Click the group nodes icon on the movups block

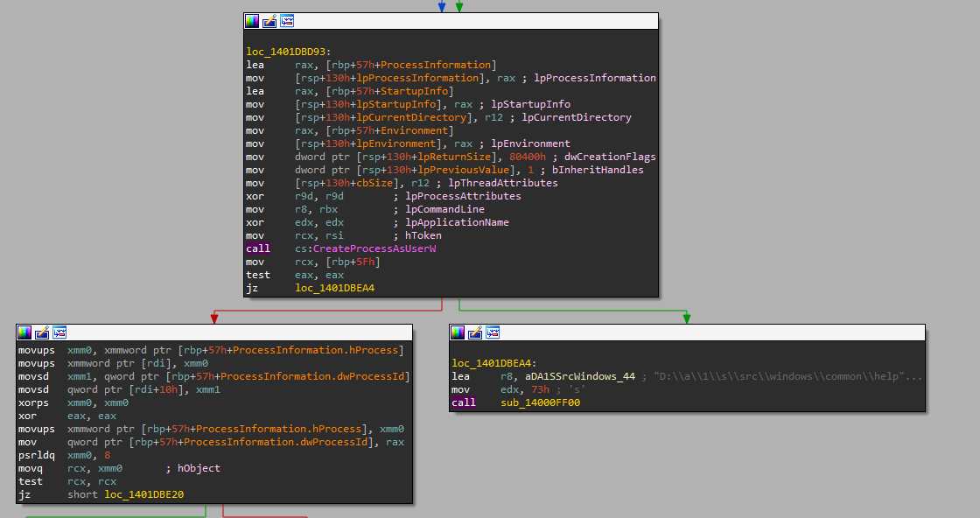(x=59, y=332)
